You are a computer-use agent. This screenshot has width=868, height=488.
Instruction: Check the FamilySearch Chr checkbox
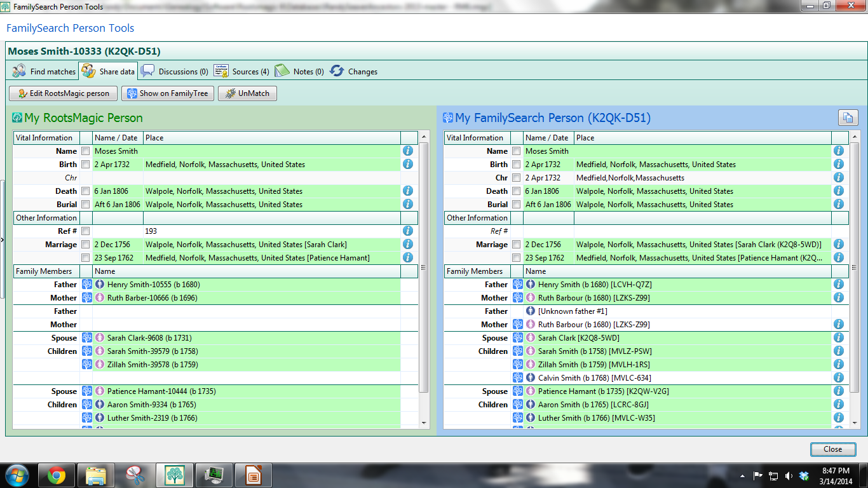point(516,178)
